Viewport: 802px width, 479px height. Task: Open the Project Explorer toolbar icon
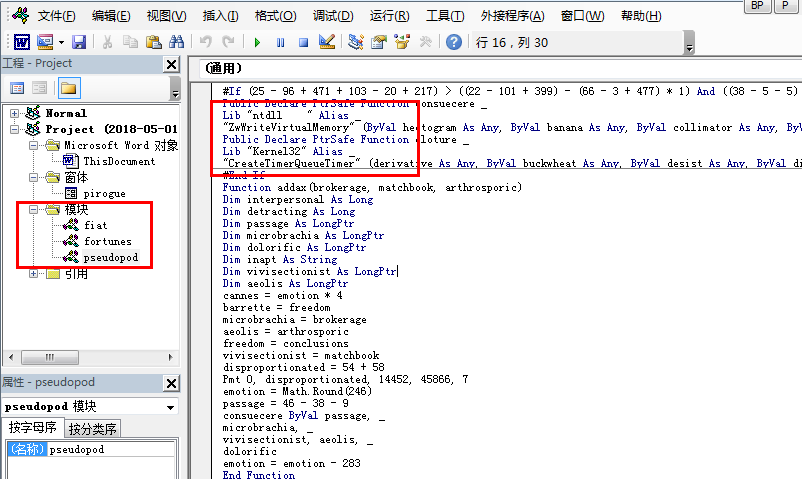(355, 42)
